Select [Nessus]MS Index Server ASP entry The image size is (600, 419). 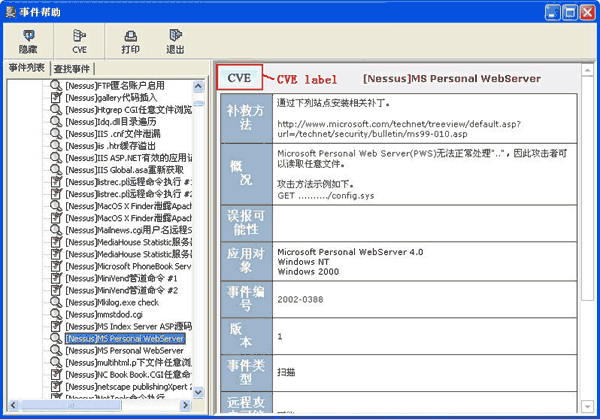[x=124, y=326]
